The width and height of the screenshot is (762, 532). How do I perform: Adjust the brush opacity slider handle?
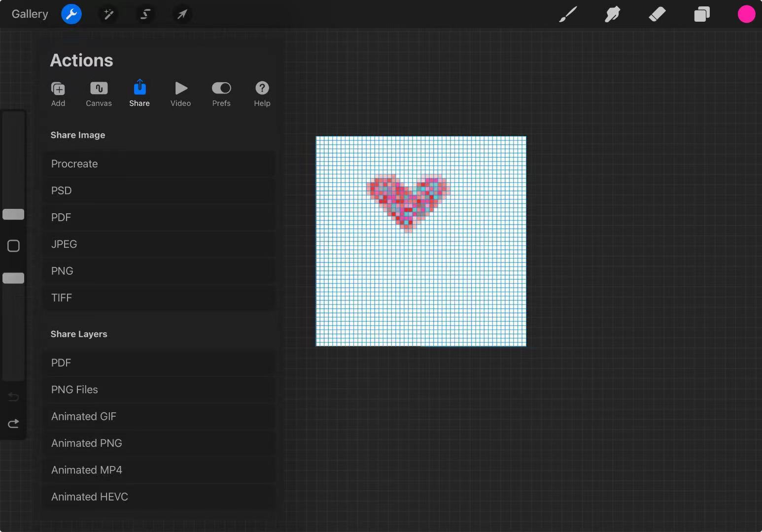pyautogui.click(x=13, y=278)
